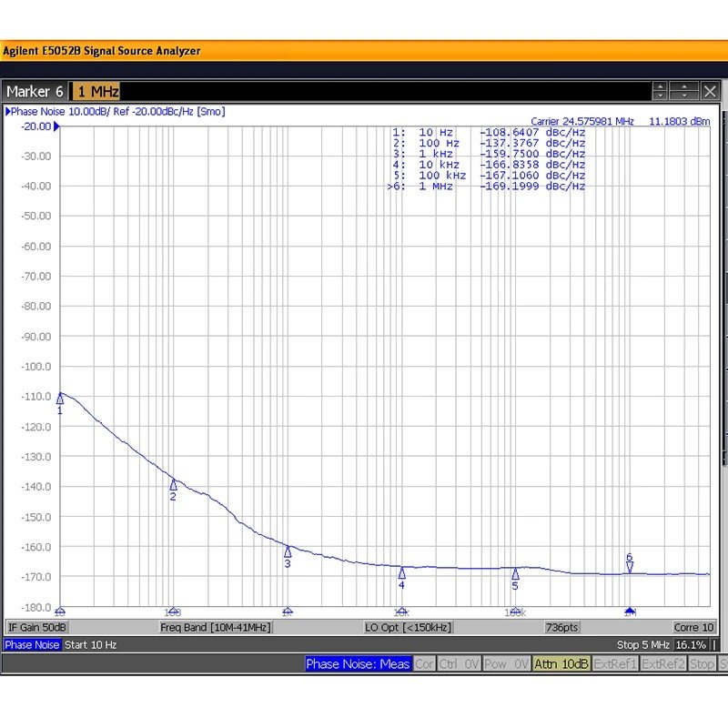Pick marker 3 triangle at 1 kHz
The image size is (728, 728).
[288, 551]
